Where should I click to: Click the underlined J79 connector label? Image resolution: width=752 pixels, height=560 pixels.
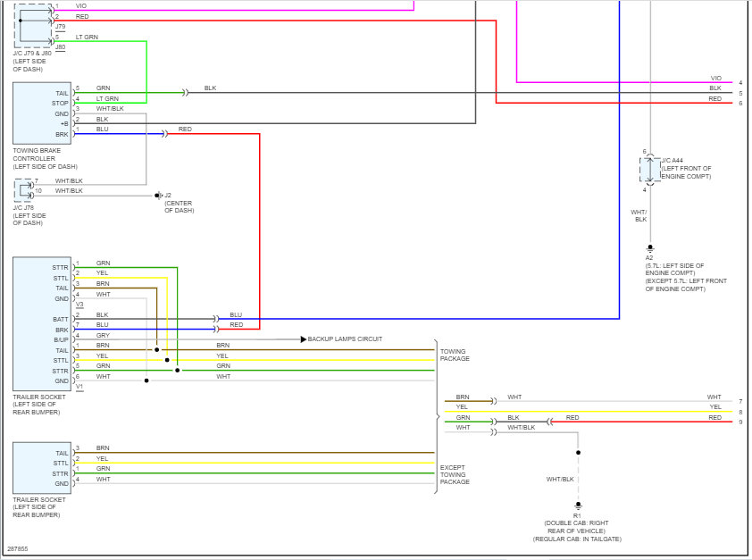[61, 28]
